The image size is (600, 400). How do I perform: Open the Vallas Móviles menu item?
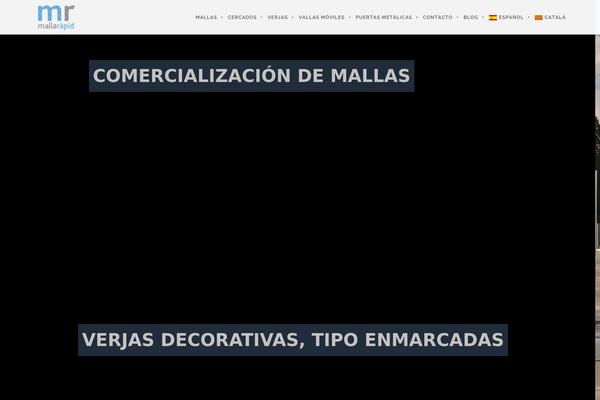(321, 17)
